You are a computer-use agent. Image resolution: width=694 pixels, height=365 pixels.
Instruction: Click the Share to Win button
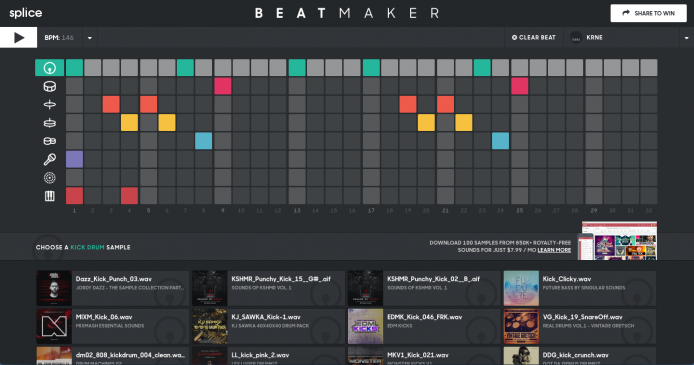coord(648,13)
